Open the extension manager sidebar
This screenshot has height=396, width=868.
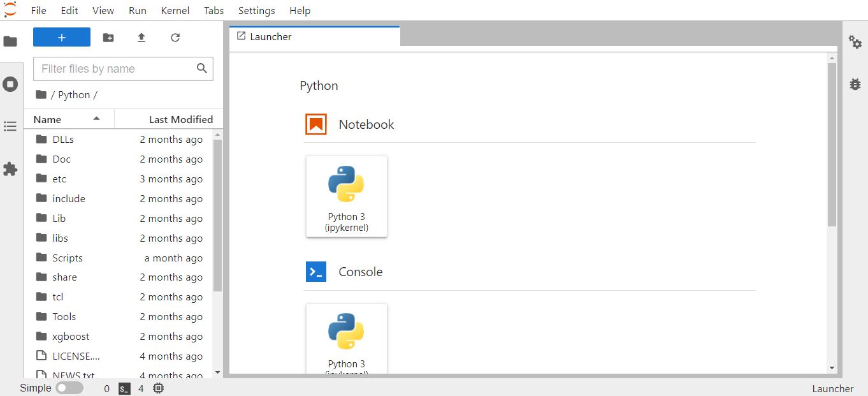pos(11,168)
